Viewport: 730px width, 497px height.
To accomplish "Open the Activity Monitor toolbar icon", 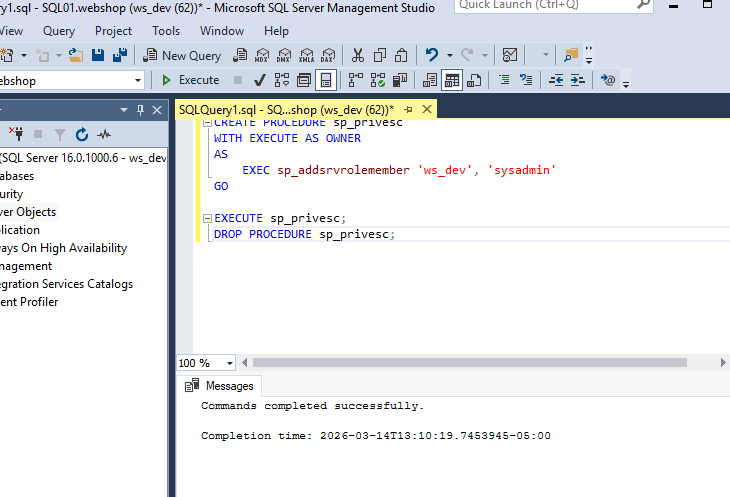I will [x=510, y=55].
